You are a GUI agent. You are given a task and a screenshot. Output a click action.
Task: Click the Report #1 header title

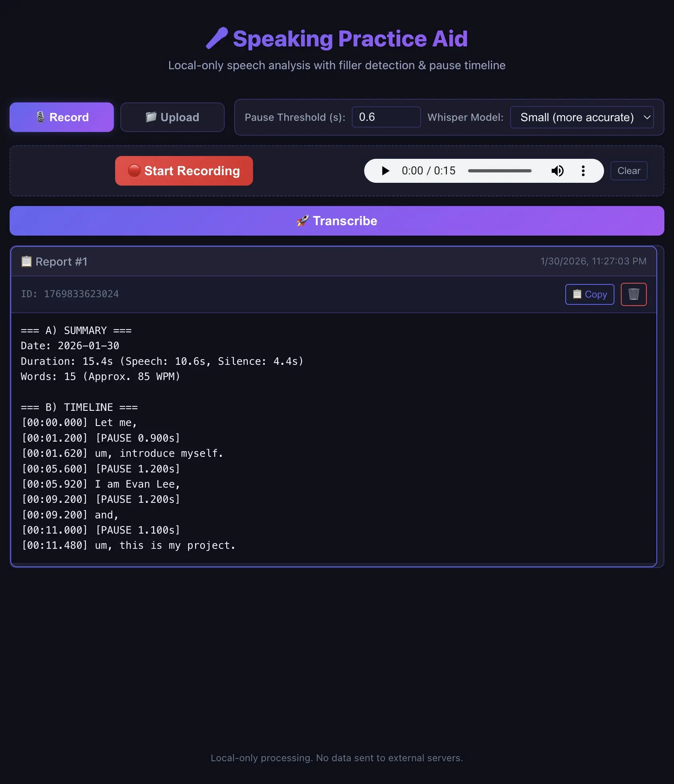[61, 262]
